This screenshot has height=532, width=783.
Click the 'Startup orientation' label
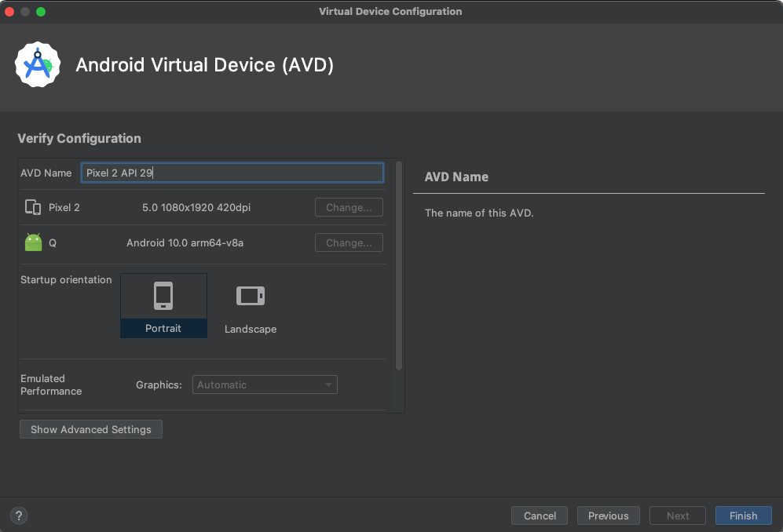click(66, 279)
